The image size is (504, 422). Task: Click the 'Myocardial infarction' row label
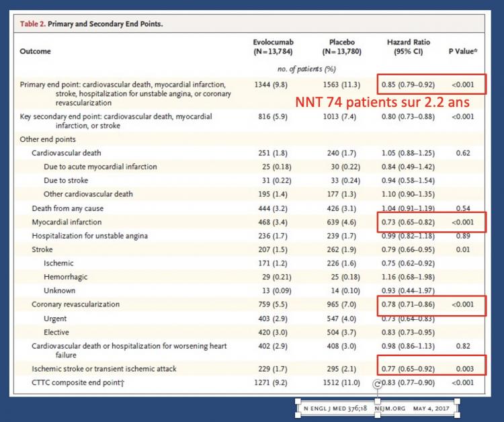click(x=67, y=222)
